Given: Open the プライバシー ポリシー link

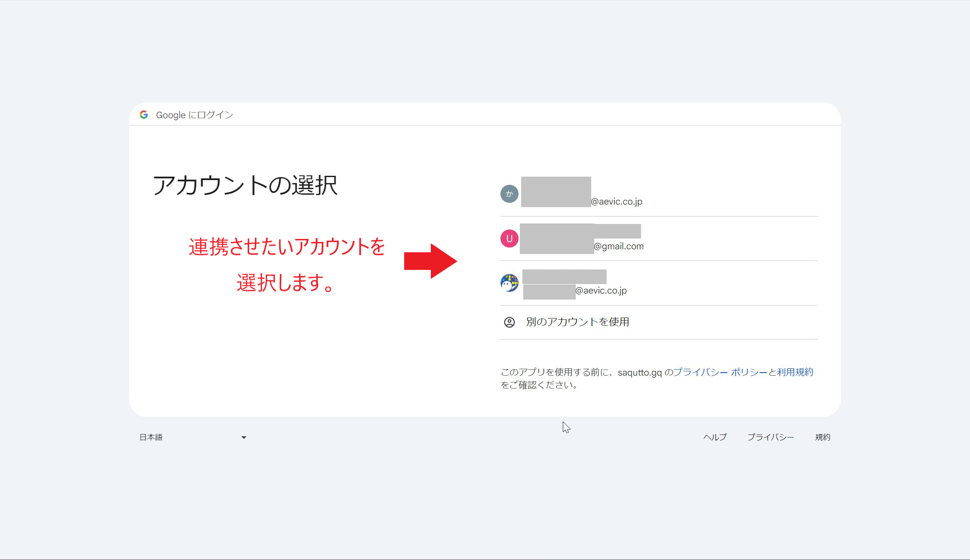Looking at the screenshot, I should click(720, 371).
